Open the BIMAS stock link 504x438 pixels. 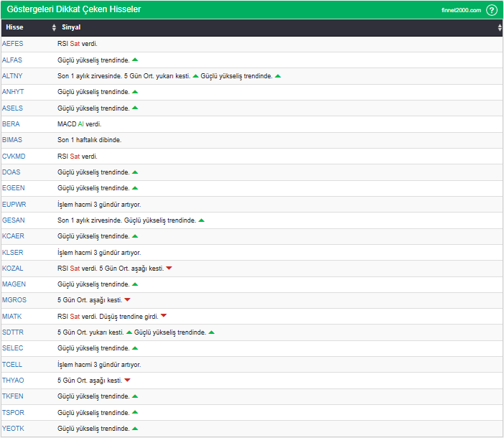12,140
